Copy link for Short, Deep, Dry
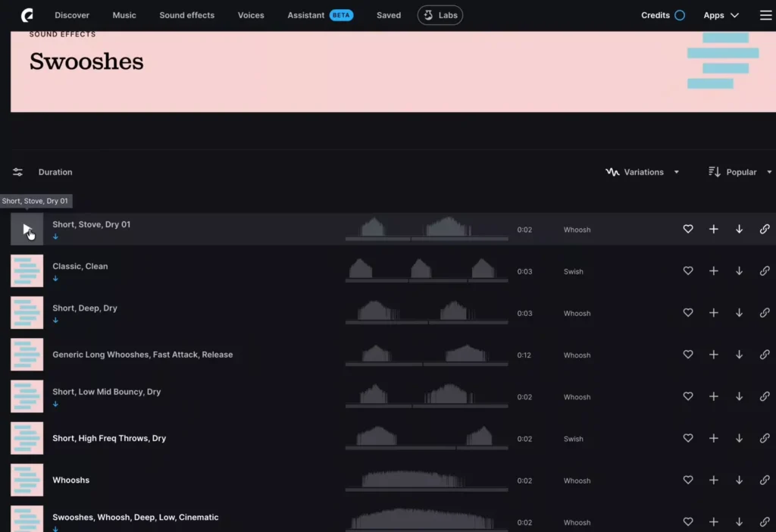This screenshot has height=532, width=776. point(765,313)
